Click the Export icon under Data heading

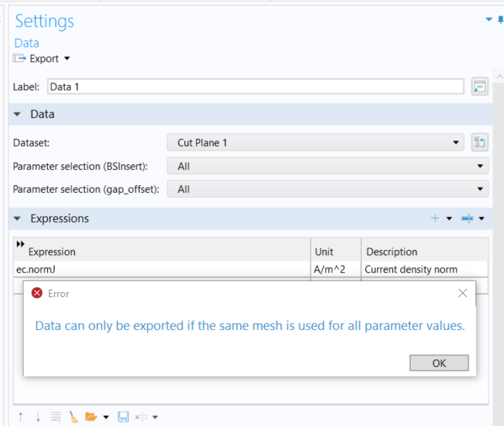coord(19,59)
